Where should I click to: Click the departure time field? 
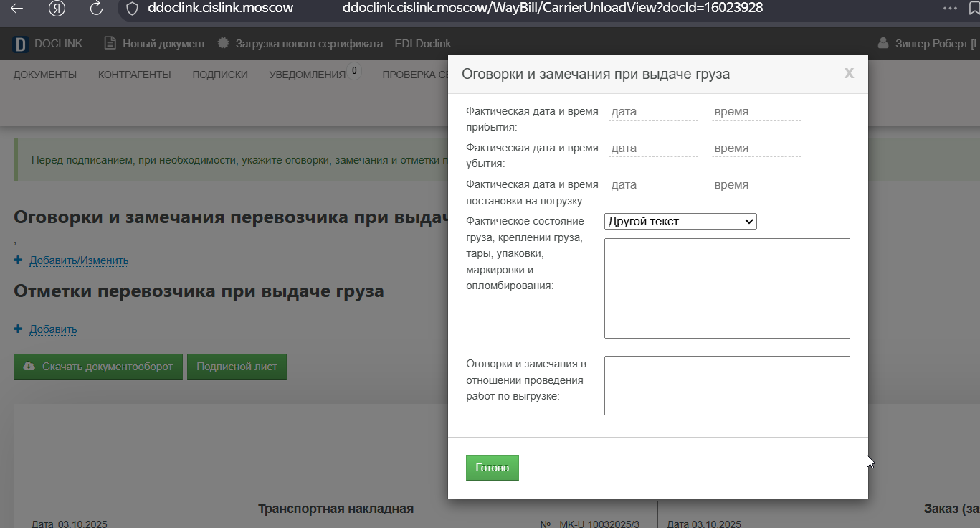coord(756,148)
